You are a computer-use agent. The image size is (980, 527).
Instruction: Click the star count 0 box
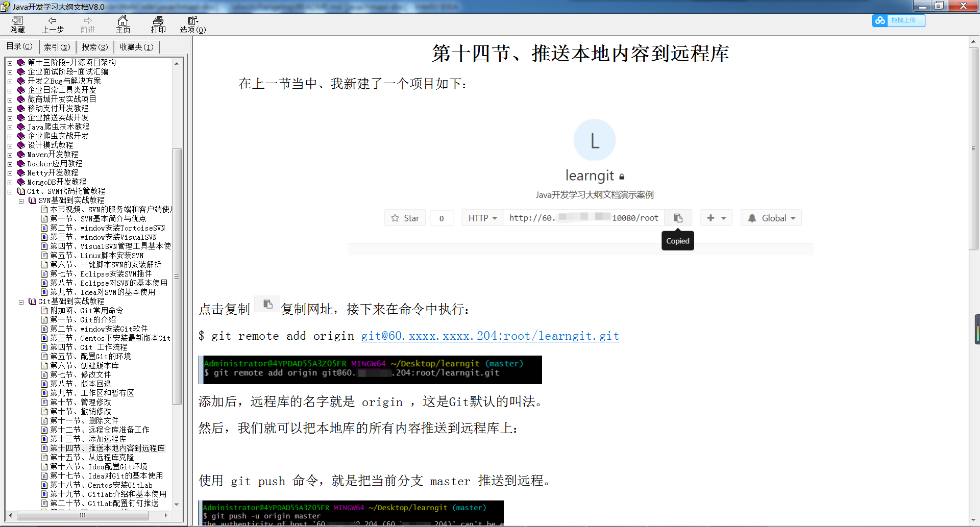tap(442, 218)
